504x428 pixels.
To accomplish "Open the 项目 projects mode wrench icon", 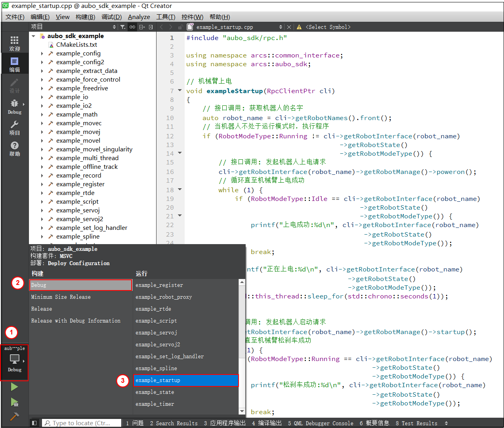I will click(14, 128).
